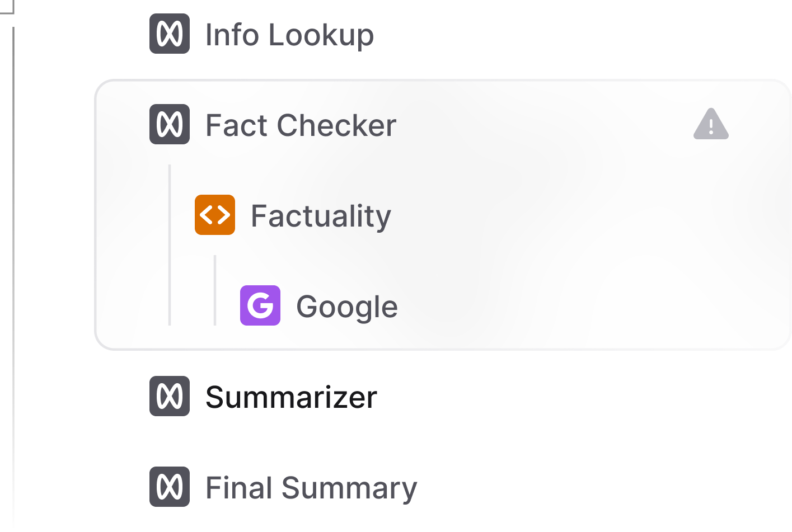Screen dimensions: 792x532
Task: Click the Final Summary node icon
Action: pos(170,487)
